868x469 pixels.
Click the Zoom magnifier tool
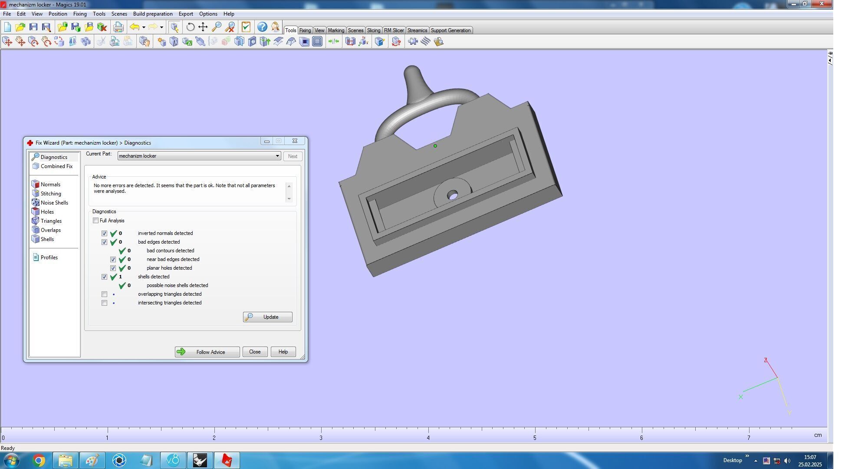click(216, 27)
